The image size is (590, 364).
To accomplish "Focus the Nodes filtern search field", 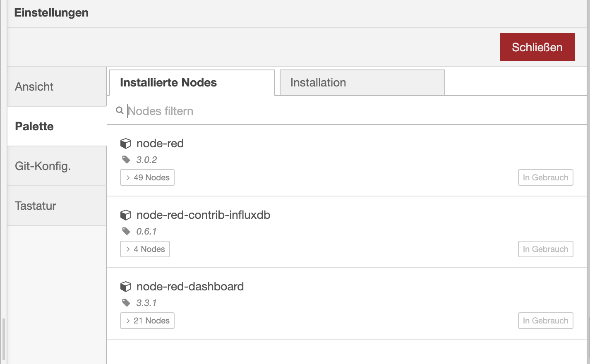I will tap(331, 111).
